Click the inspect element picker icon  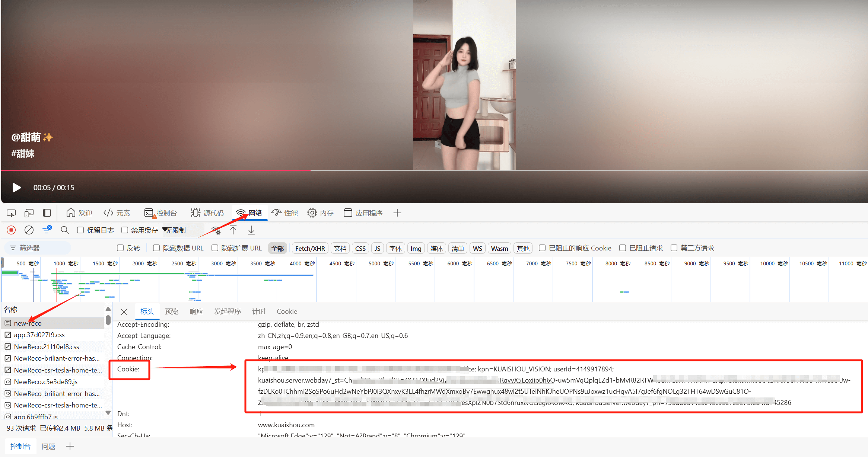pos(11,213)
